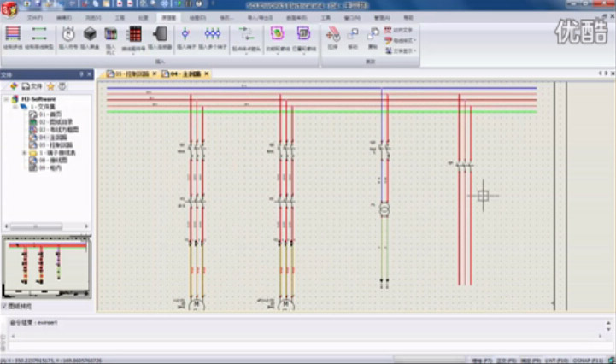616x364 pixels.
Task: Toggle the ortho (F8) status bar button
Action: (x=506, y=361)
